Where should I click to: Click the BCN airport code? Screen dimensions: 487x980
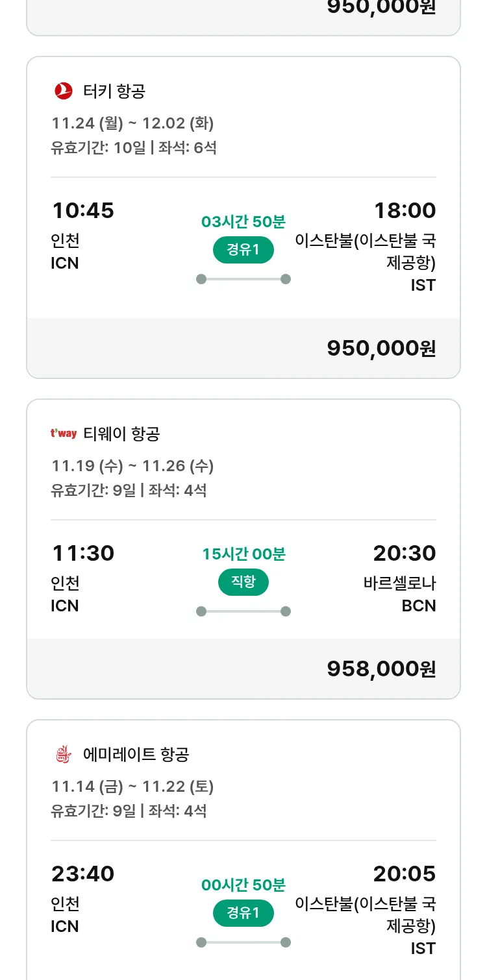point(419,606)
